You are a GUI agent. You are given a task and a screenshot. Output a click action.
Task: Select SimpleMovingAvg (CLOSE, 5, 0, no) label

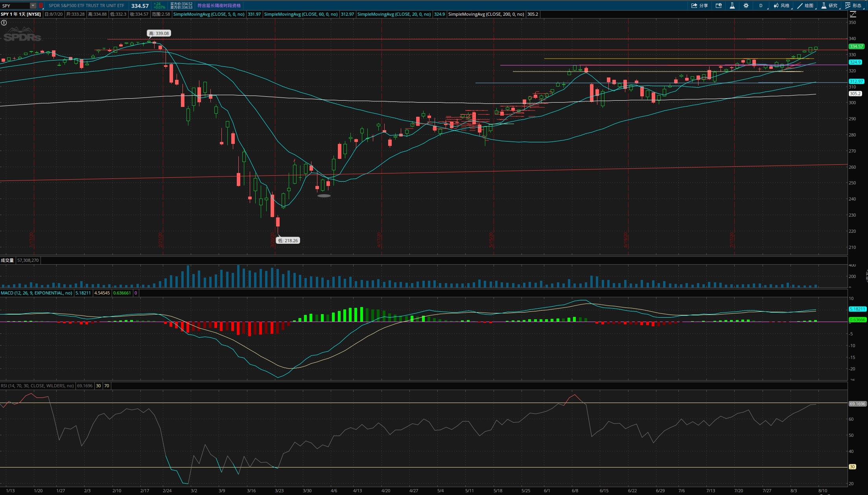tap(209, 14)
